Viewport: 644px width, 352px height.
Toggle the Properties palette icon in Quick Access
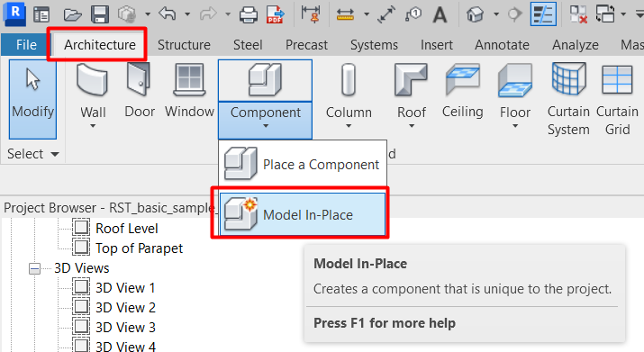tap(41, 14)
